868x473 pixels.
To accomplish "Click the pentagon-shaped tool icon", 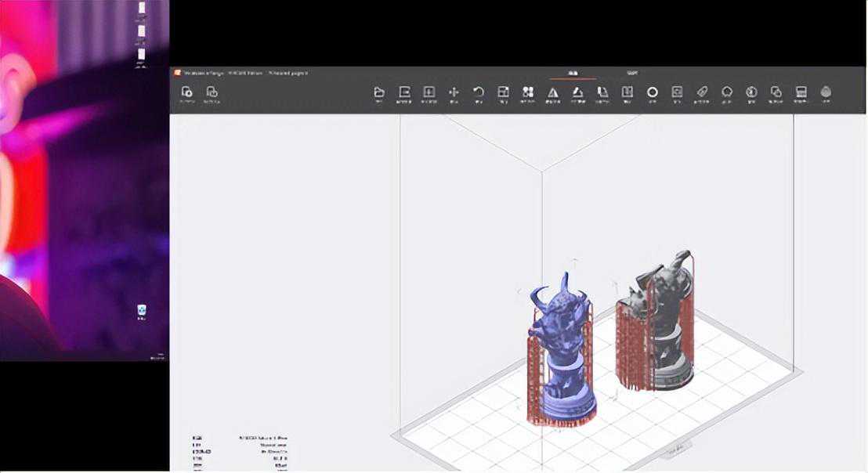I will 727,92.
